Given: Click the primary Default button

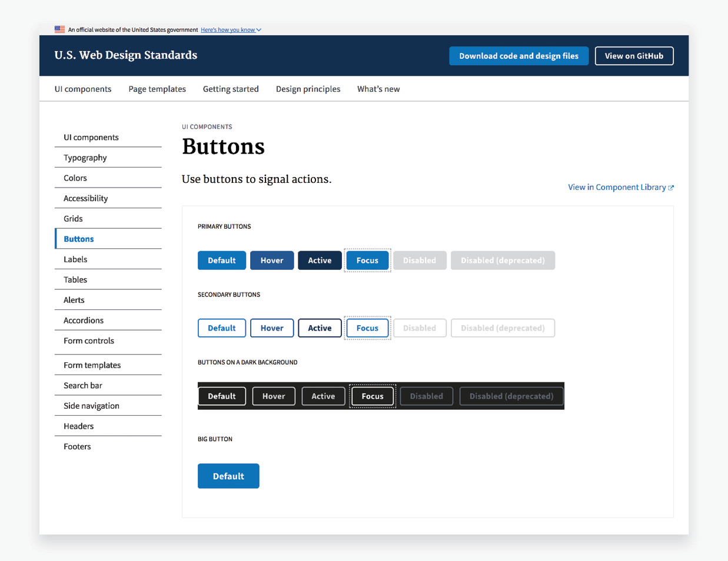Looking at the screenshot, I should pyautogui.click(x=222, y=261).
